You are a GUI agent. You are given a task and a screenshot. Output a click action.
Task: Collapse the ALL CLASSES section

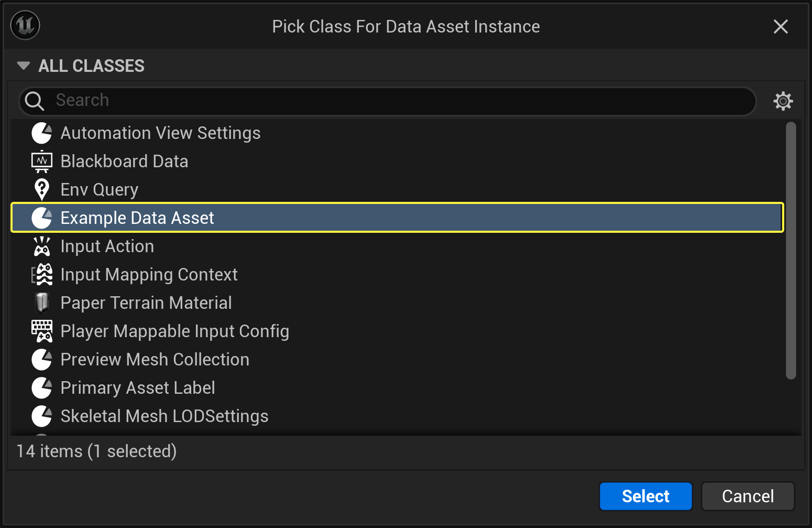tap(23, 66)
